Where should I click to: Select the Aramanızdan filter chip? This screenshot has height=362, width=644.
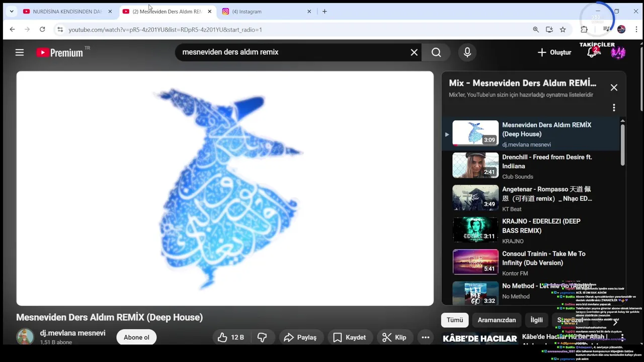[x=497, y=320]
